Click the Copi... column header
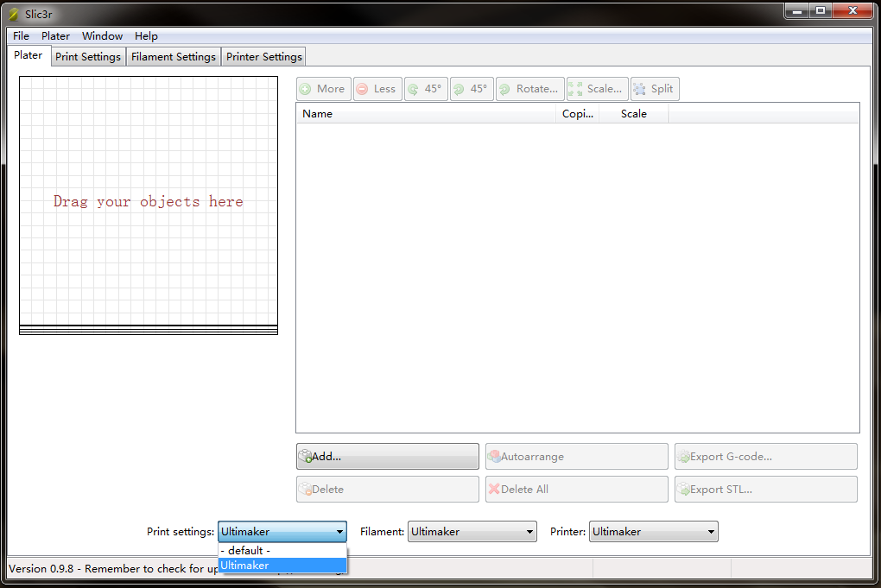This screenshot has width=881, height=588. click(578, 113)
